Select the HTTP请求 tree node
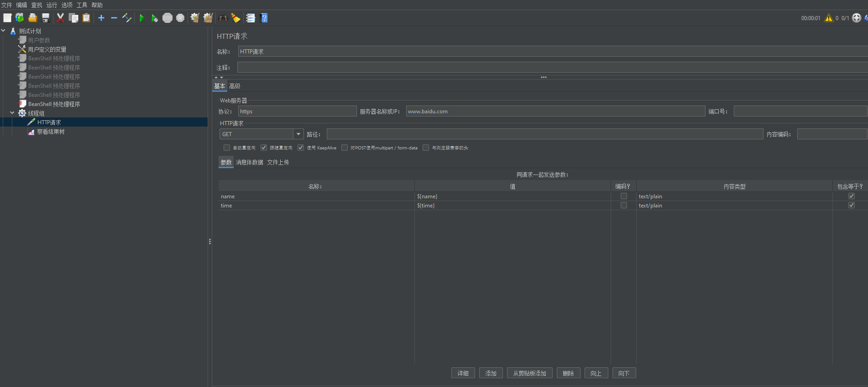 tap(49, 122)
